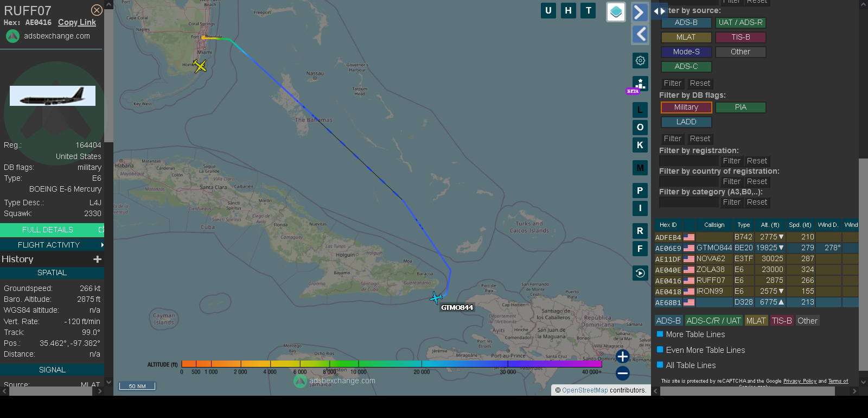Sort table by Type column
This screenshot has width=868, height=418.
744,225
